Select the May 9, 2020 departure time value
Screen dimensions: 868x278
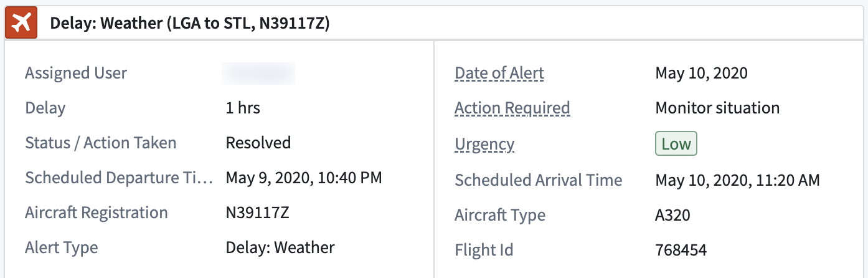(x=304, y=178)
